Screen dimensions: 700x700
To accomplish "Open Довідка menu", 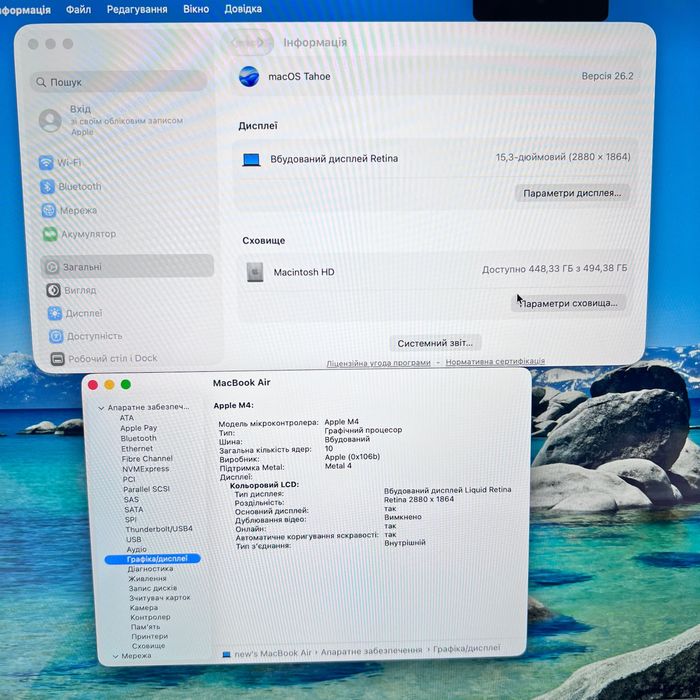I will [243, 9].
